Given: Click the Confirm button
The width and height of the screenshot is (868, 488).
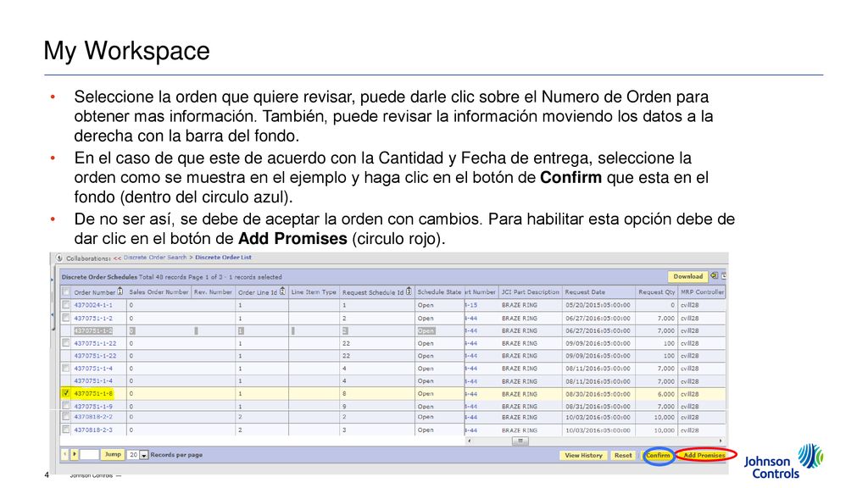Looking at the screenshot, I should (x=658, y=455).
